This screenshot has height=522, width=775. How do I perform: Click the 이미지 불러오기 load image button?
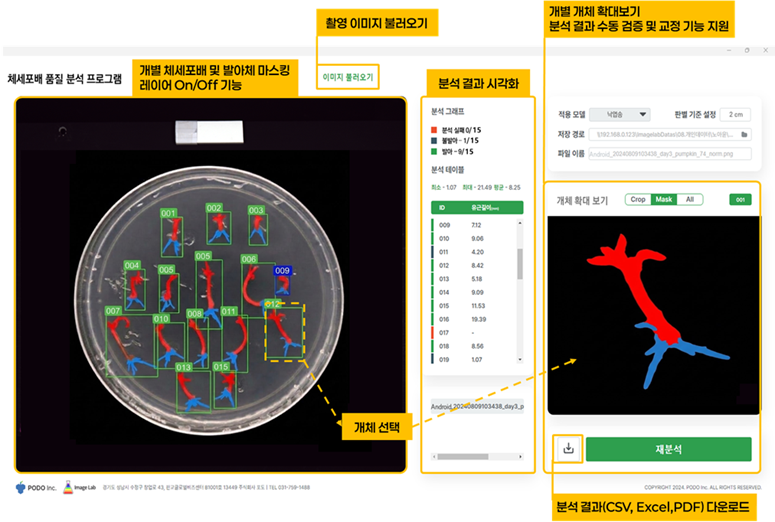click(x=348, y=77)
